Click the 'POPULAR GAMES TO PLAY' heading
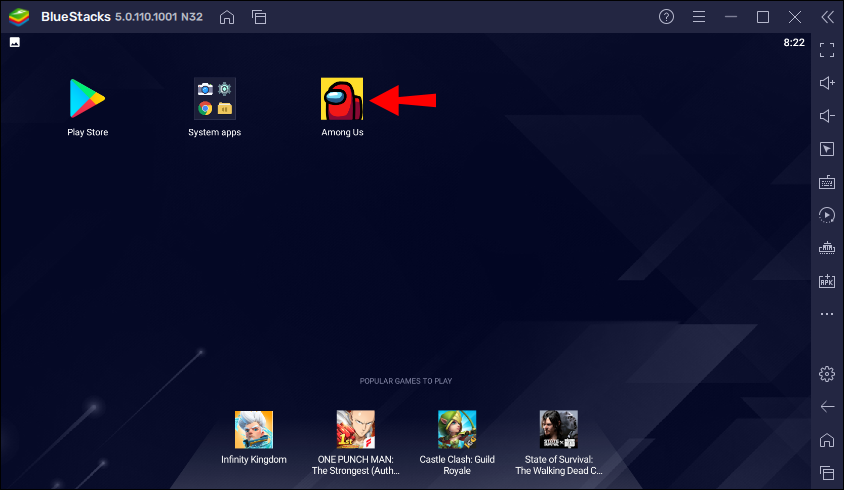Viewport: 844px width, 490px height. coord(406,381)
